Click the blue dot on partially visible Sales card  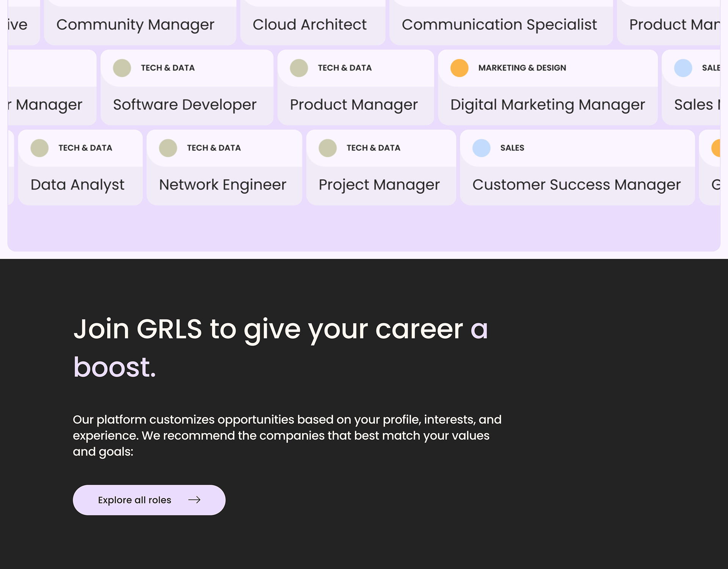click(683, 68)
